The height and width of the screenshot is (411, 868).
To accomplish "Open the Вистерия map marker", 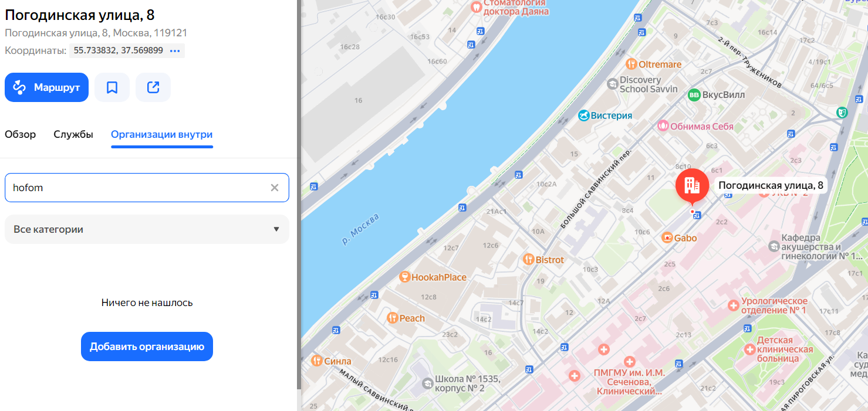I will (x=583, y=115).
